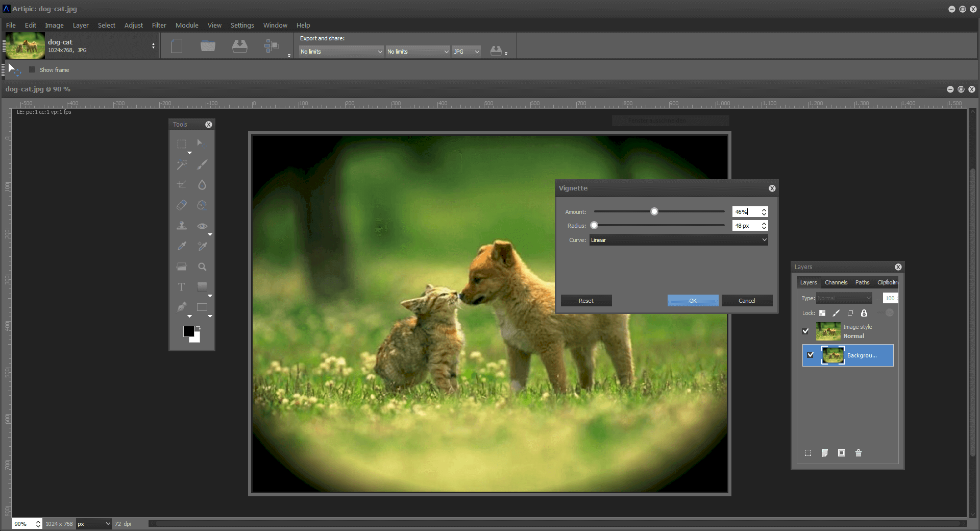Switch to the Channels tab

point(836,282)
